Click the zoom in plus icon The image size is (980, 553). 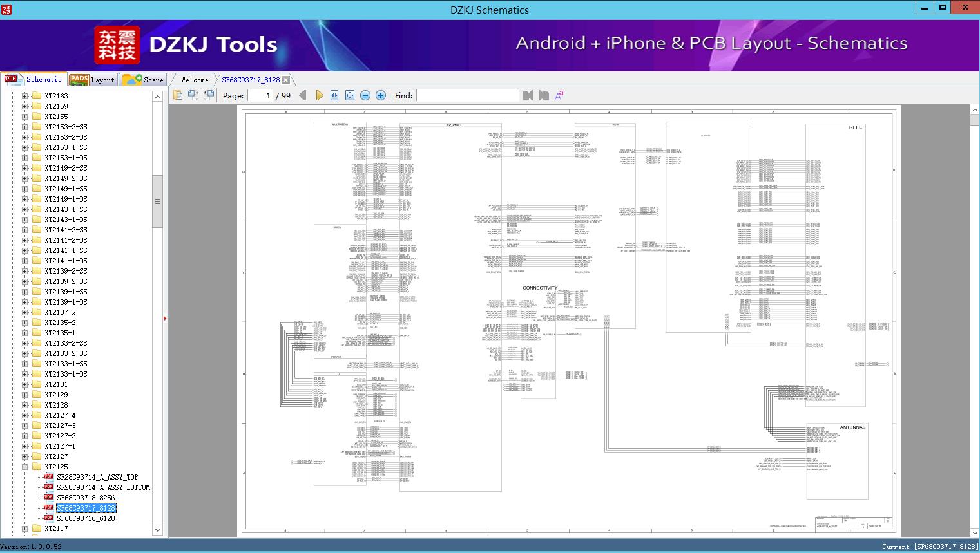[x=381, y=95]
